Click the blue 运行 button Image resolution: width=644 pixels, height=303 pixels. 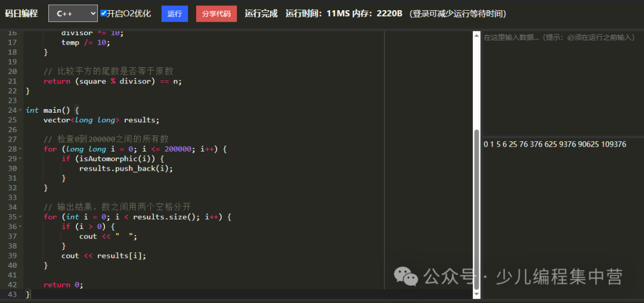click(x=175, y=14)
